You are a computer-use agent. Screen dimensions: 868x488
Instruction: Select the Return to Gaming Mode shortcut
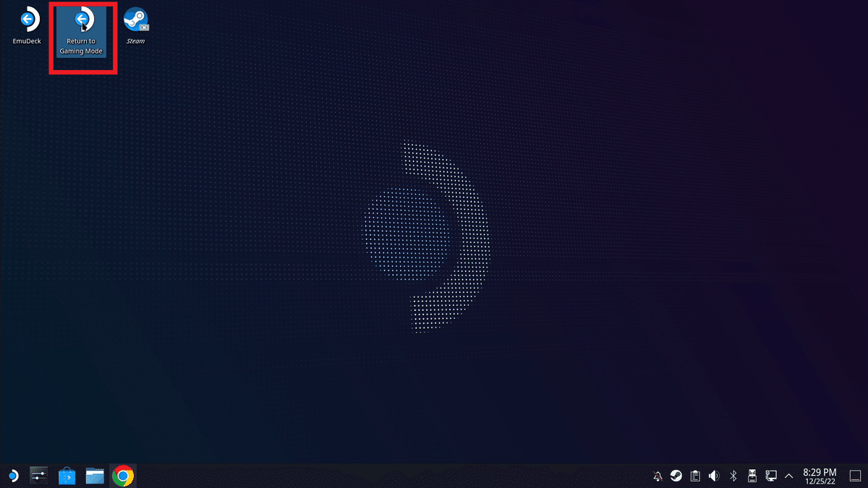coord(82,33)
